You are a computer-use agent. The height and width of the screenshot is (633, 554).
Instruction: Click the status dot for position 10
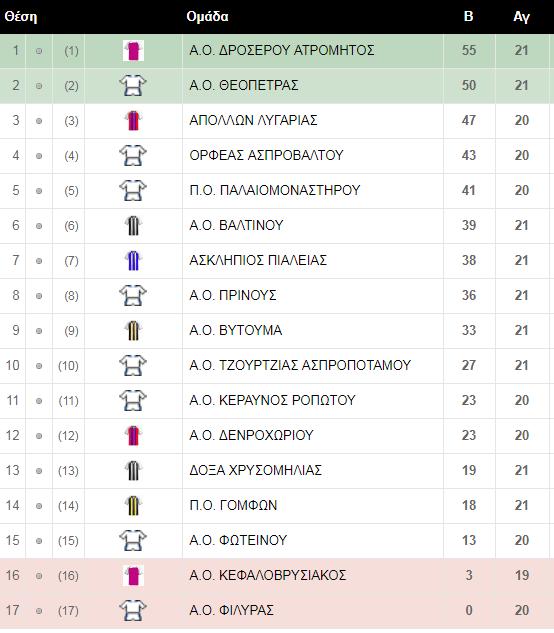pos(39,366)
